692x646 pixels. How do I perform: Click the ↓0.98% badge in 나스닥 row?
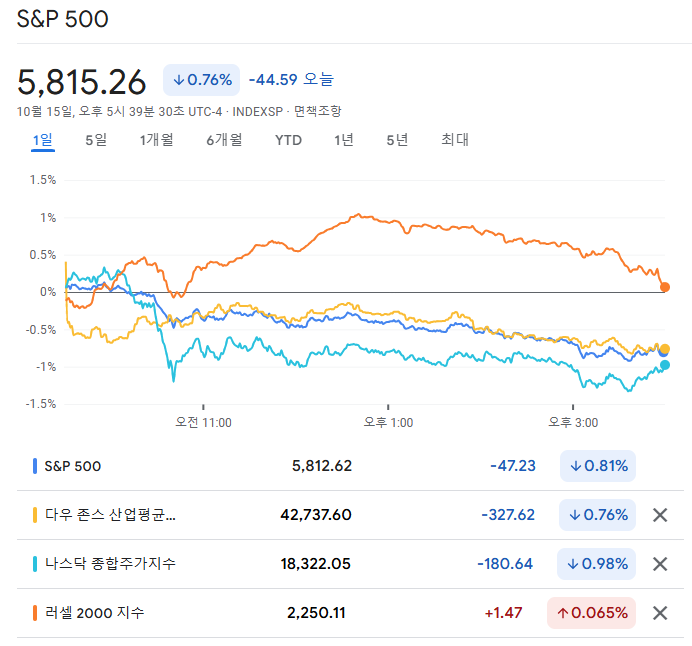pyautogui.click(x=597, y=564)
